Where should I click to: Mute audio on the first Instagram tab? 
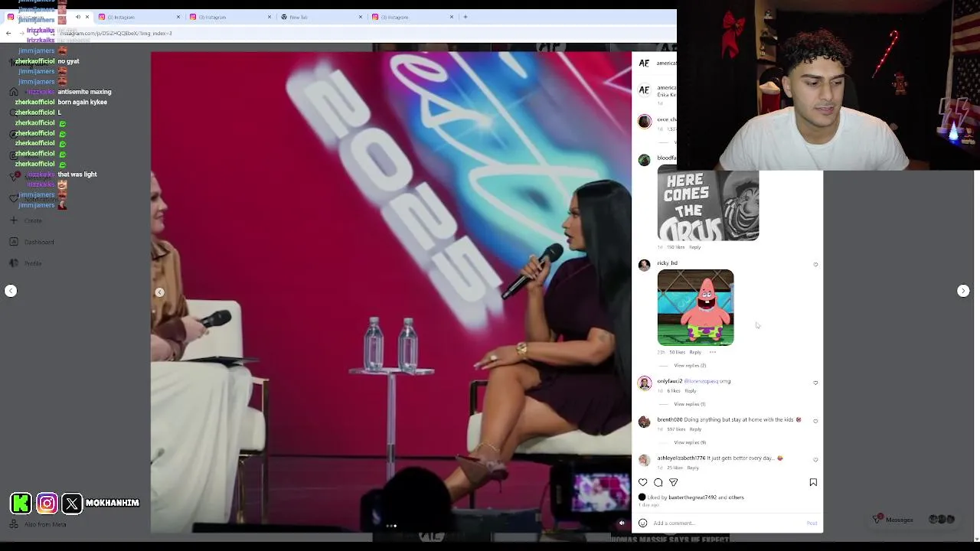click(x=77, y=17)
